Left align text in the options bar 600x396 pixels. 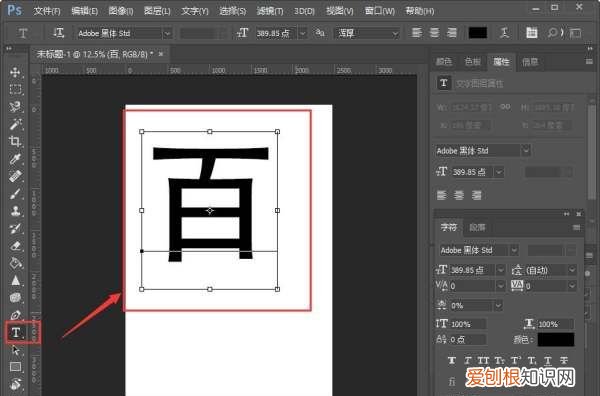click(x=416, y=33)
